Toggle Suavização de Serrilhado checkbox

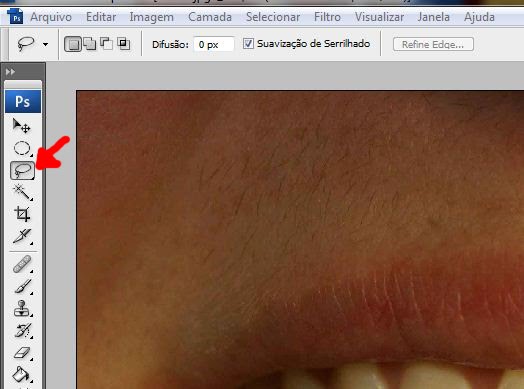[x=248, y=43]
